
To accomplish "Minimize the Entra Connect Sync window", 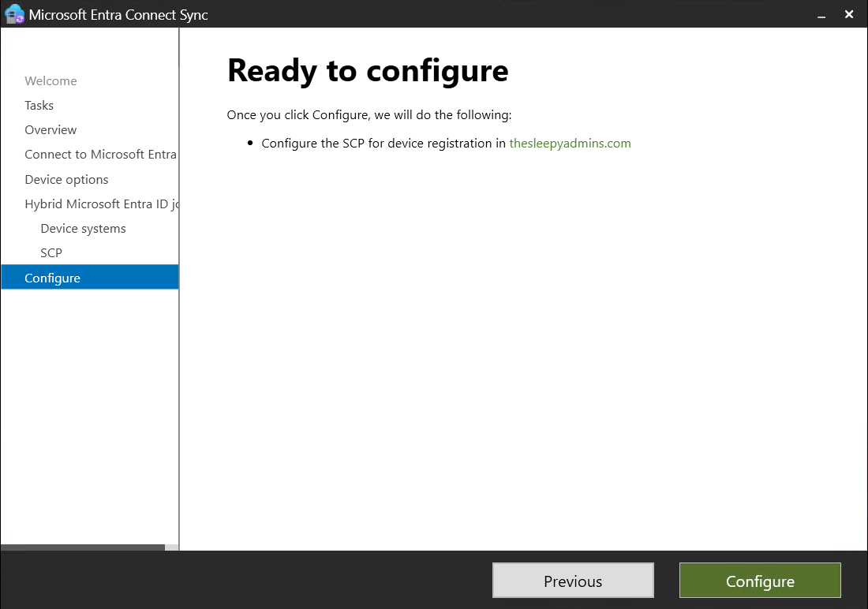I will coord(821,14).
